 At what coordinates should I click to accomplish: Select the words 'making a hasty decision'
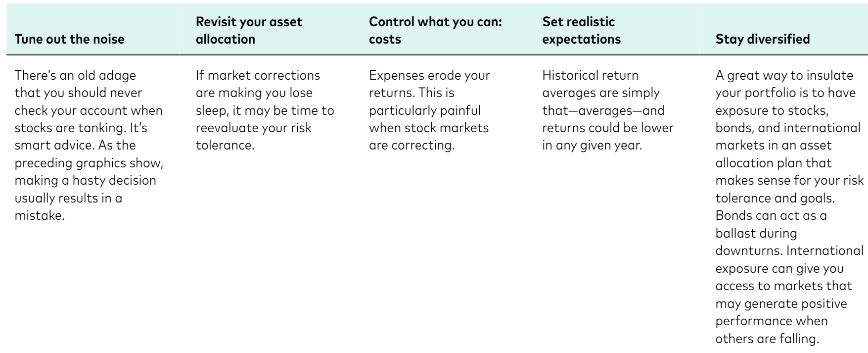click(x=85, y=180)
